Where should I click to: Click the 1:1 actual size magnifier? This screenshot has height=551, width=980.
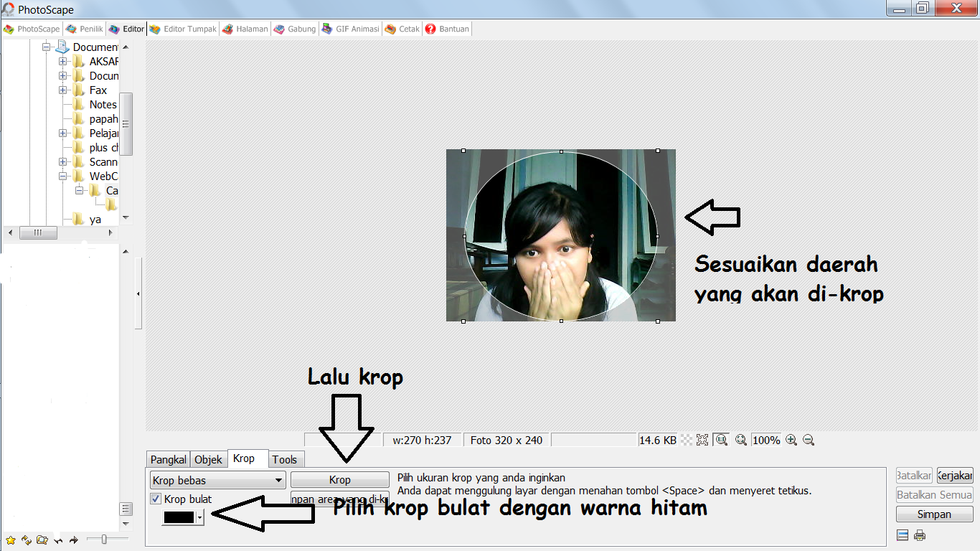coord(721,440)
